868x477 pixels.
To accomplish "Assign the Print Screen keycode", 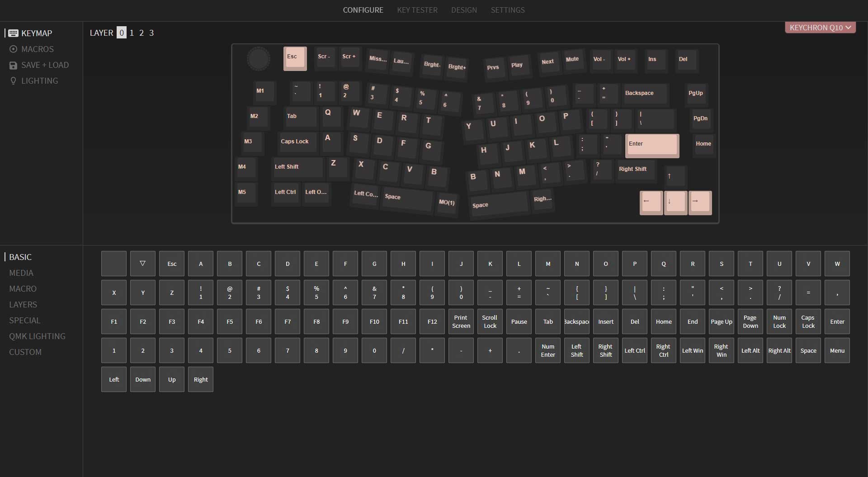I will pos(461,321).
